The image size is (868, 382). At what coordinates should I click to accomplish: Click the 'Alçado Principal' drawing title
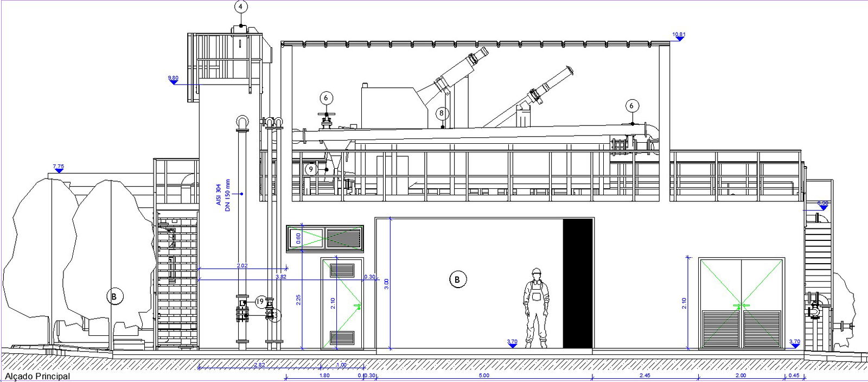pos(37,377)
